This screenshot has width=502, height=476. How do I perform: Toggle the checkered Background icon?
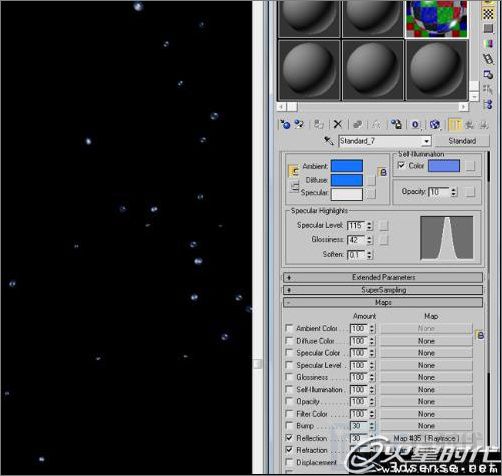pos(488,14)
